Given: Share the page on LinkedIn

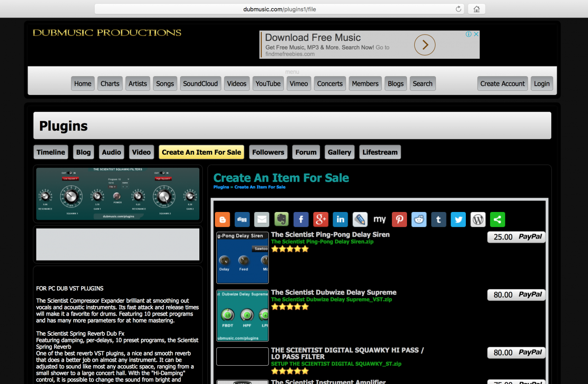Looking at the screenshot, I should point(340,219).
